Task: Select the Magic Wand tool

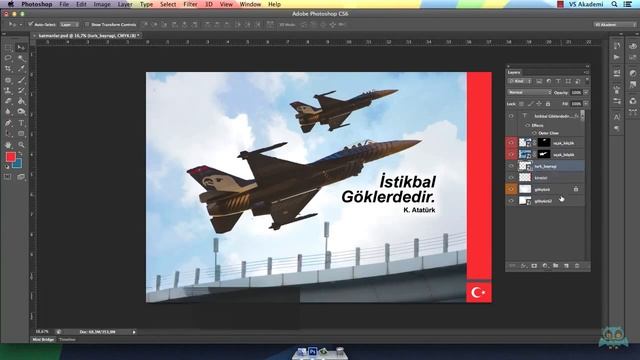Action: (21, 58)
